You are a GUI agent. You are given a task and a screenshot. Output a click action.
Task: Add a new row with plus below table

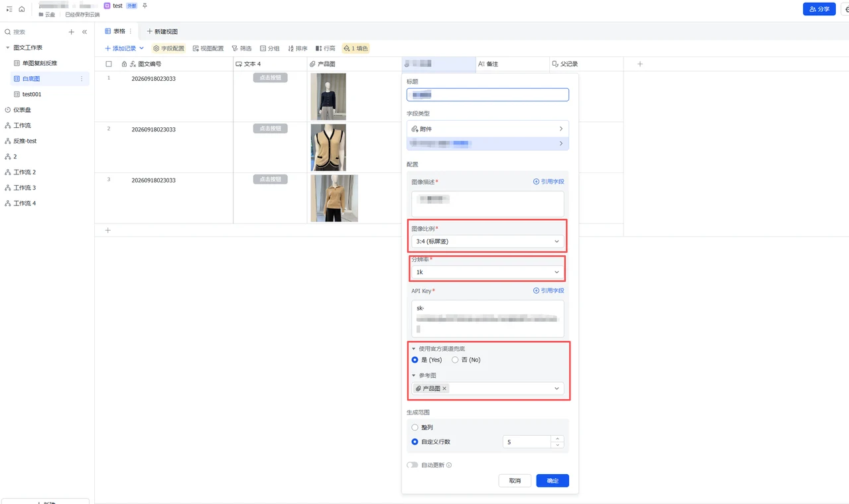pos(108,230)
